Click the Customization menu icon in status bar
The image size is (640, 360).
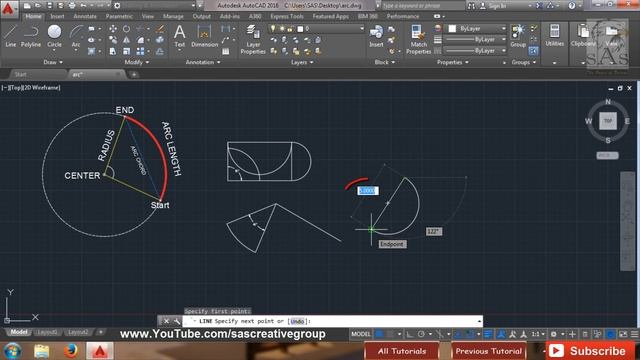[x=634, y=334]
